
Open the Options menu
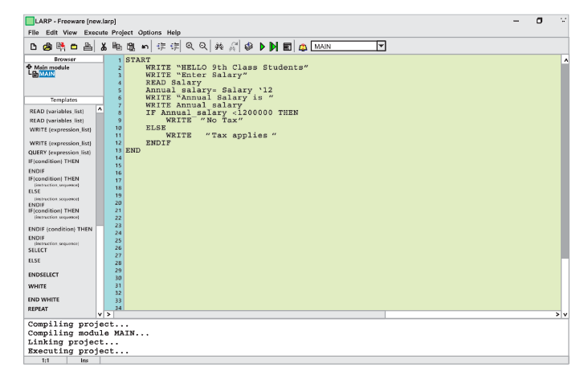pos(149,32)
